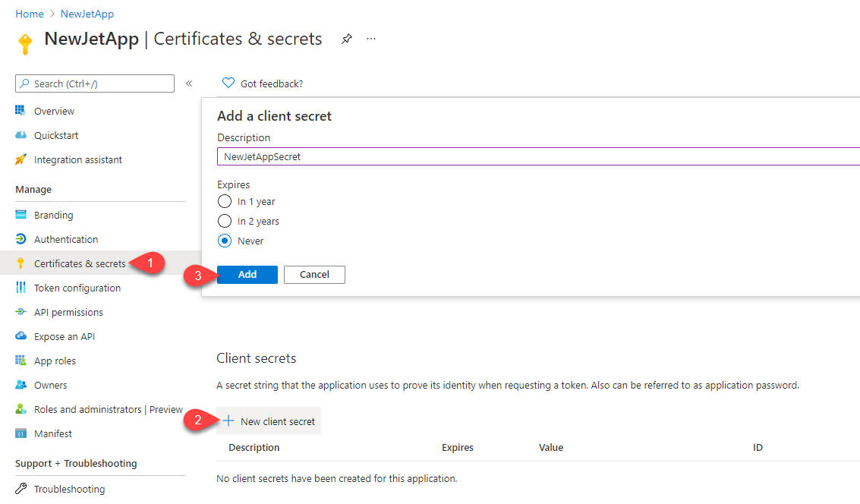Open Token configuration page

pyautogui.click(x=77, y=288)
